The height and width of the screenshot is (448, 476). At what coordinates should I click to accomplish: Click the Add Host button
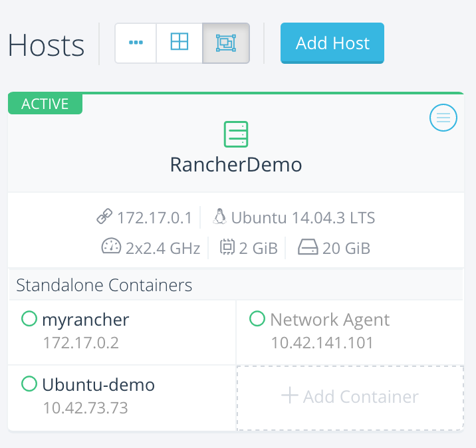pyautogui.click(x=332, y=43)
